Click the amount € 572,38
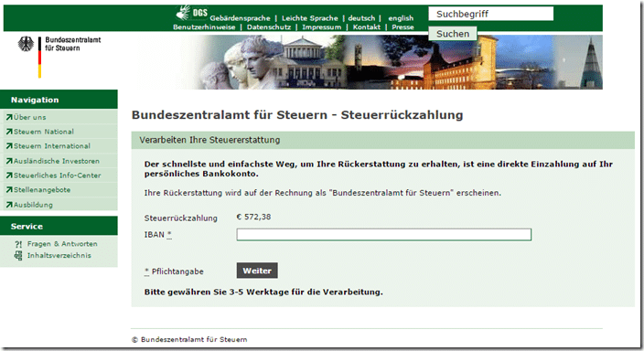Screen dimensions: 644x351 click(253, 217)
